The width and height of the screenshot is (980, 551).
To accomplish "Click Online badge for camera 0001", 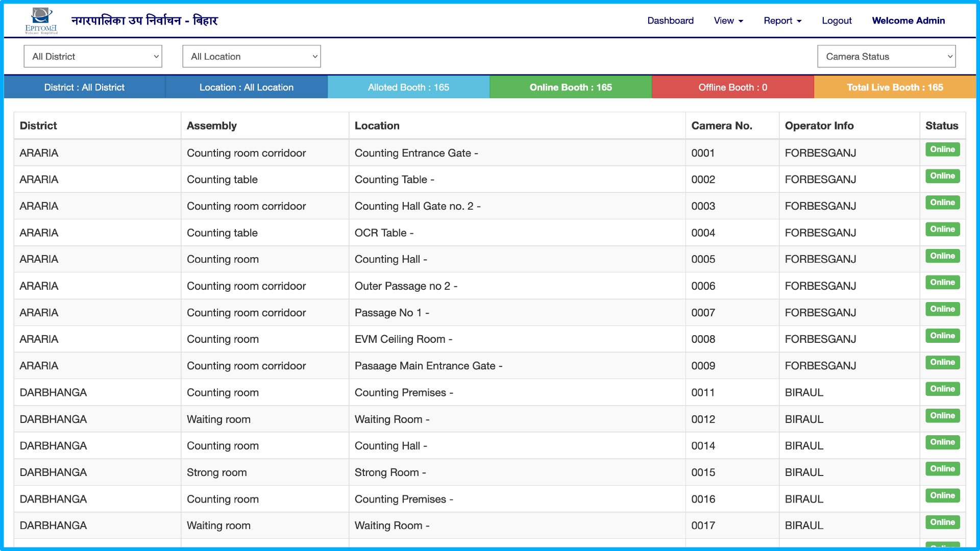I will point(942,149).
